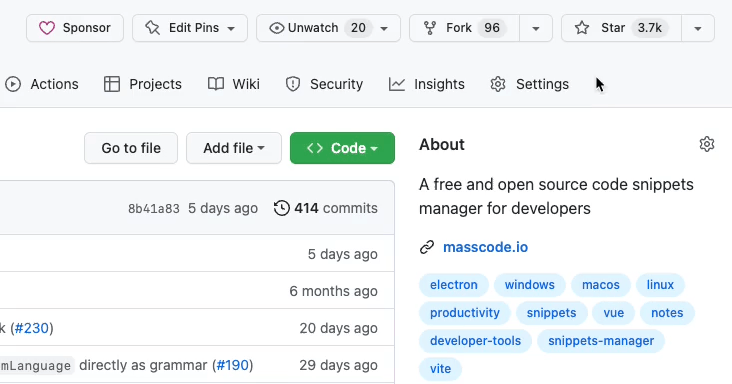Open pull request #230 link
This screenshot has height=384, width=732.
coord(32,328)
